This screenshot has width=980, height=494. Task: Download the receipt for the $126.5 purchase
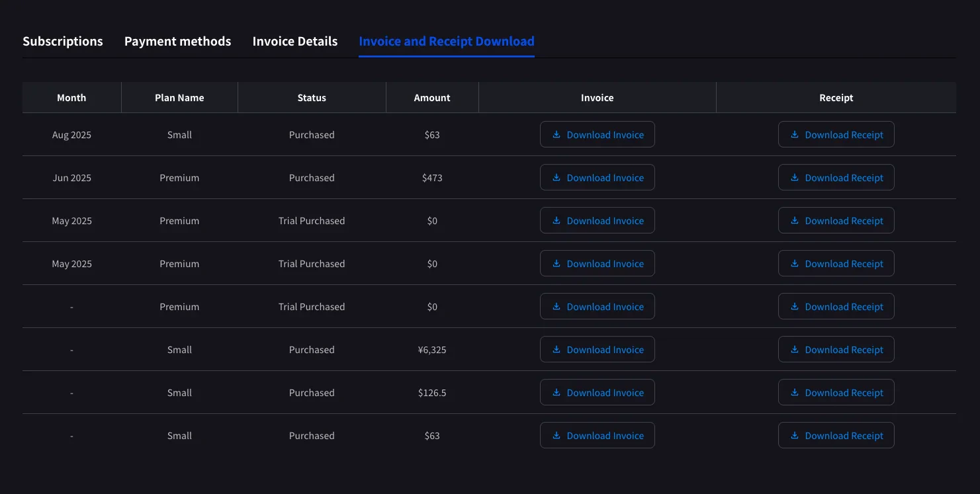pyautogui.click(x=836, y=392)
